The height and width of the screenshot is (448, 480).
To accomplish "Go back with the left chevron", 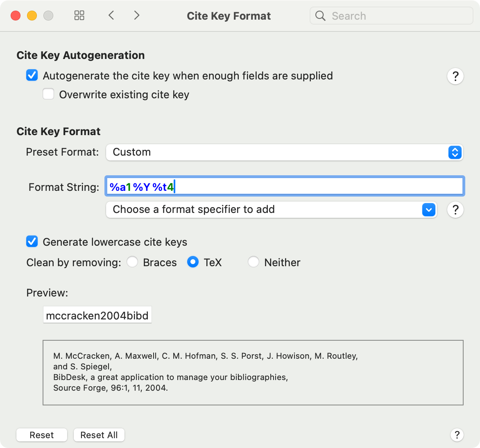I will click(x=111, y=16).
